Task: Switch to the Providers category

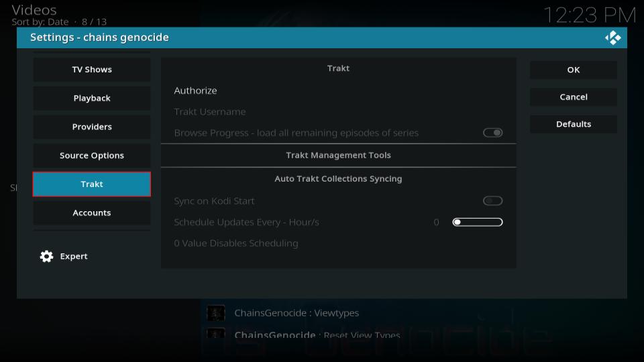Action: point(92,127)
